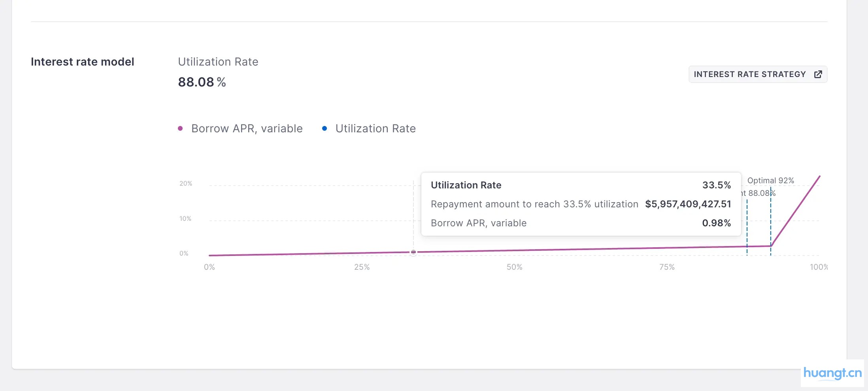The height and width of the screenshot is (391, 868).
Task: Click the 50% mark on the utilization axis
Action: [515, 267]
